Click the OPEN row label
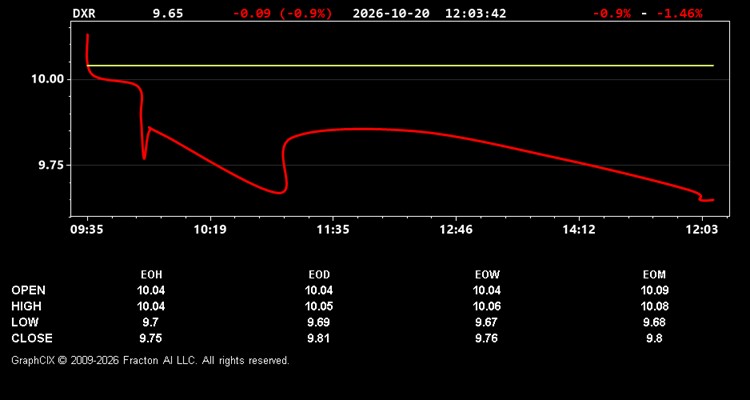Image resolution: width=750 pixels, height=400 pixels. [x=29, y=290]
